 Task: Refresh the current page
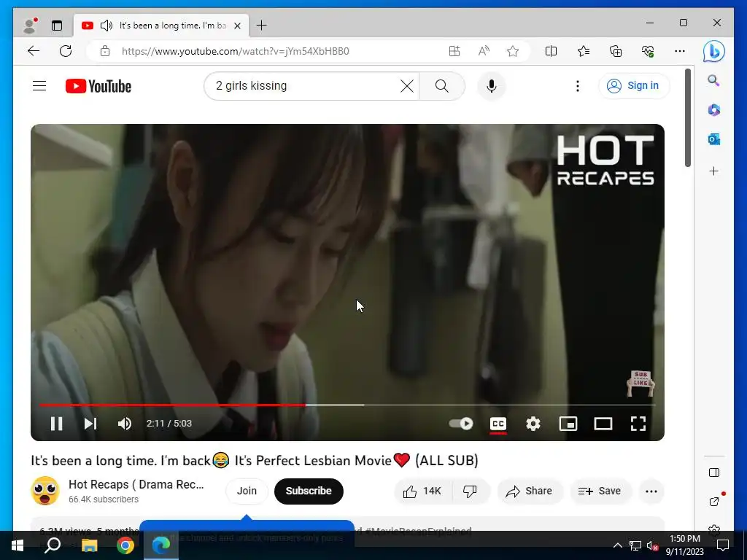pyautogui.click(x=66, y=51)
